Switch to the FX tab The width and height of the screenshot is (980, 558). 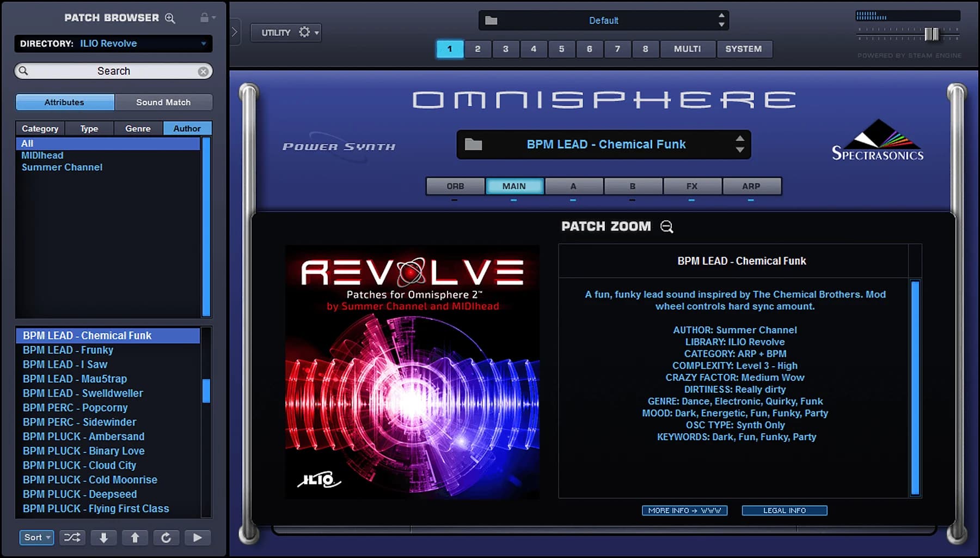(x=692, y=186)
